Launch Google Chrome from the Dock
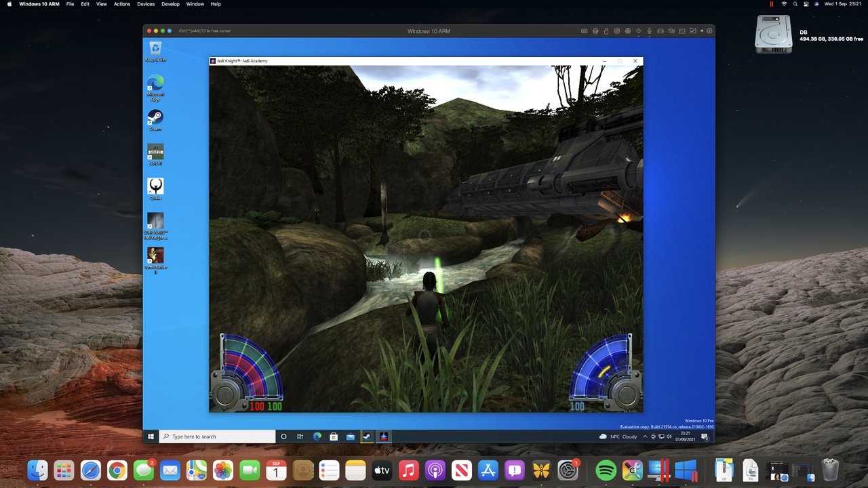Viewport: 868px width, 488px height. pos(117,470)
